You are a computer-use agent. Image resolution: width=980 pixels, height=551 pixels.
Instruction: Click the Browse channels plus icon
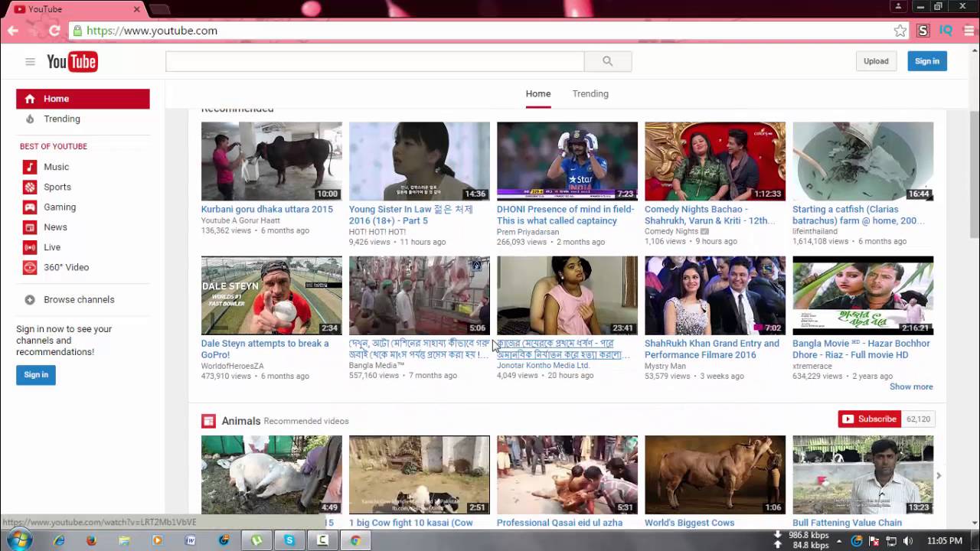(x=30, y=300)
